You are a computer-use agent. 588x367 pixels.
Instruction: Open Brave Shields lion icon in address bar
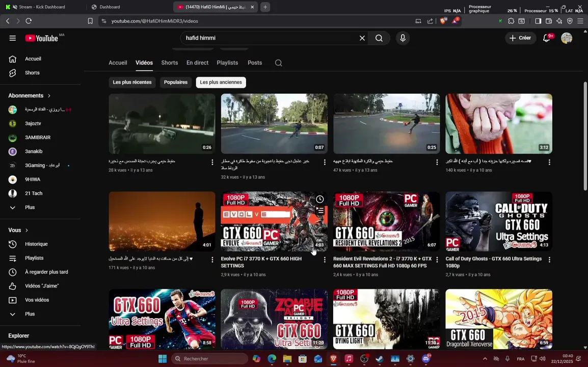coord(443,21)
